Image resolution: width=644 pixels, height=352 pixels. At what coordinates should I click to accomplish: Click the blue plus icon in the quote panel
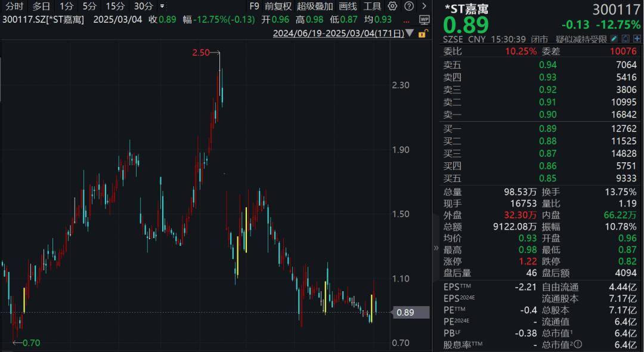pyautogui.click(x=637, y=38)
